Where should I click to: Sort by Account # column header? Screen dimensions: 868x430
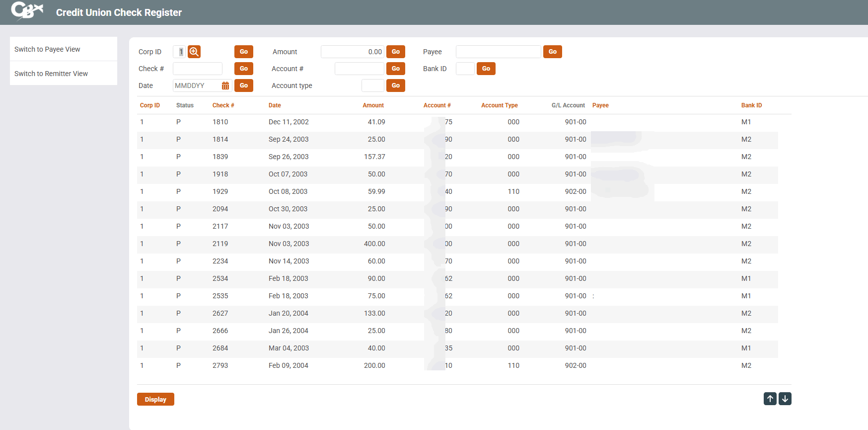[x=437, y=105]
